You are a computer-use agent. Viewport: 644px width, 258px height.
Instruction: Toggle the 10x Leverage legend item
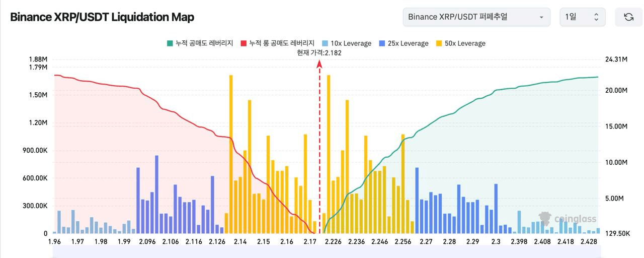coord(346,43)
